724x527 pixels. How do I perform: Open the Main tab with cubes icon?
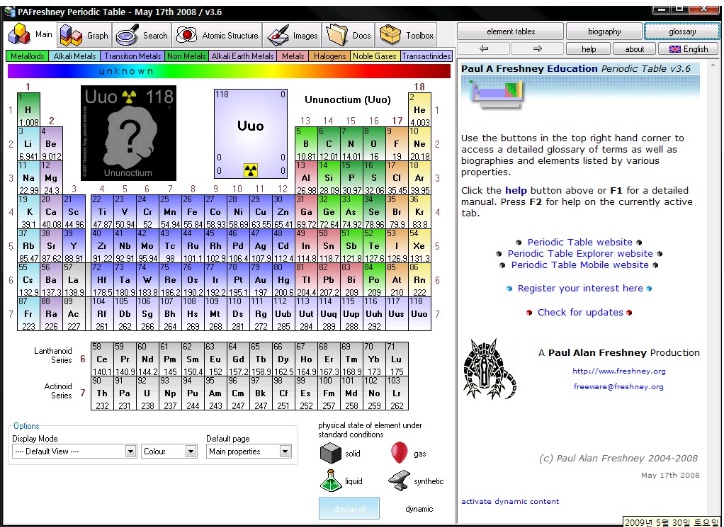[x=31, y=34]
